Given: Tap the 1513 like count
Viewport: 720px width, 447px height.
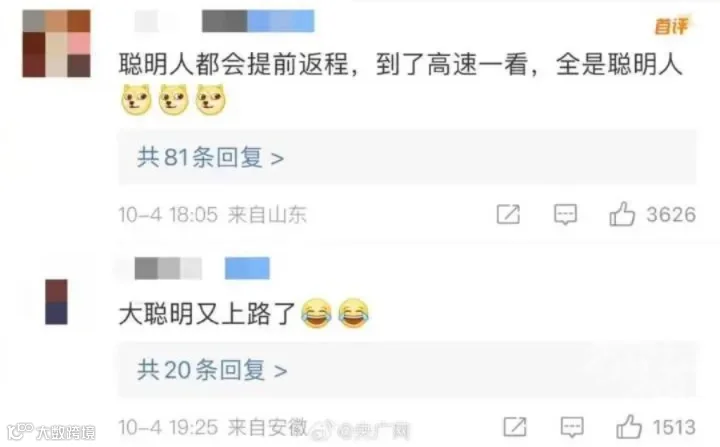Looking at the screenshot, I should coord(674,427).
